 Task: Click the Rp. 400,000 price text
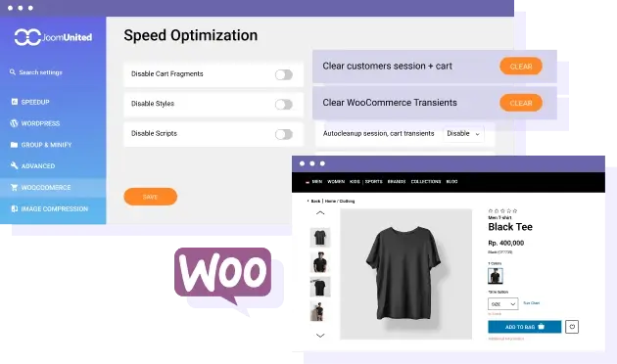click(505, 243)
